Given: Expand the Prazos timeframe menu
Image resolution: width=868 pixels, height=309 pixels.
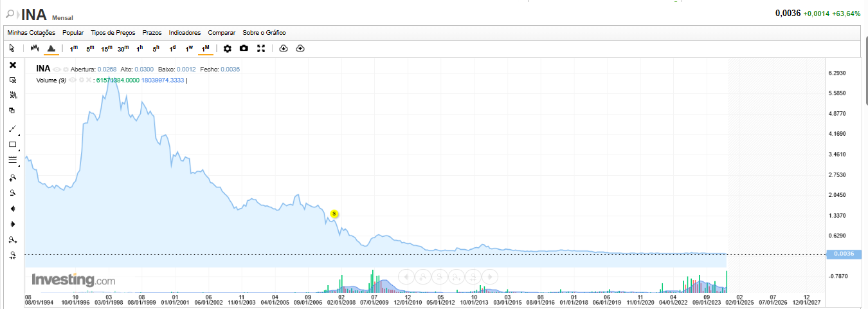Looking at the screenshot, I should pyautogui.click(x=152, y=32).
